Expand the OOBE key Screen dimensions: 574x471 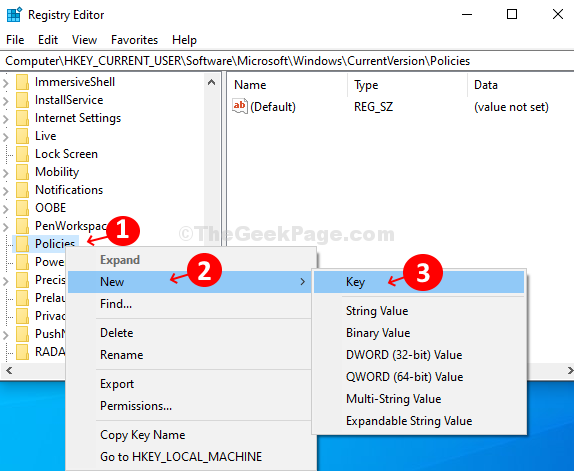(x=5, y=208)
